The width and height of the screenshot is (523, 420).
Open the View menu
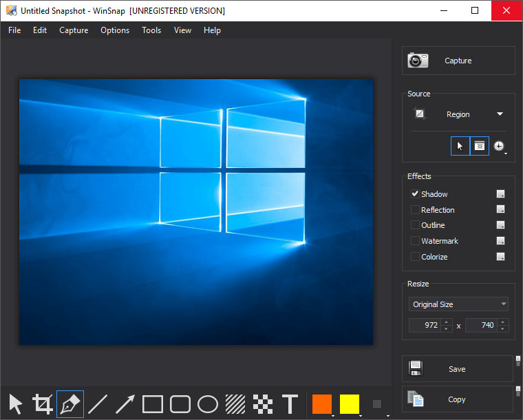pyautogui.click(x=182, y=30)
